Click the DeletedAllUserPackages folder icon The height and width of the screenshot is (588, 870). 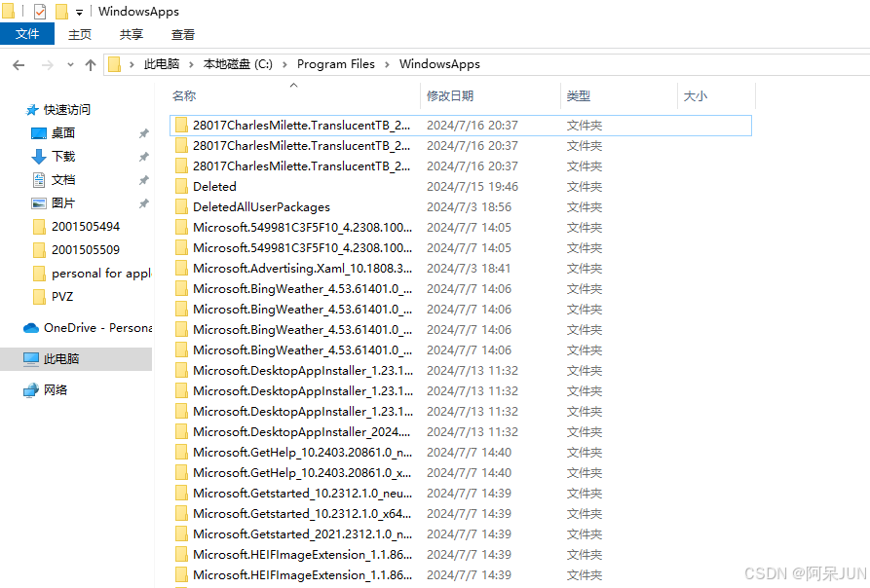coord(181,206)
